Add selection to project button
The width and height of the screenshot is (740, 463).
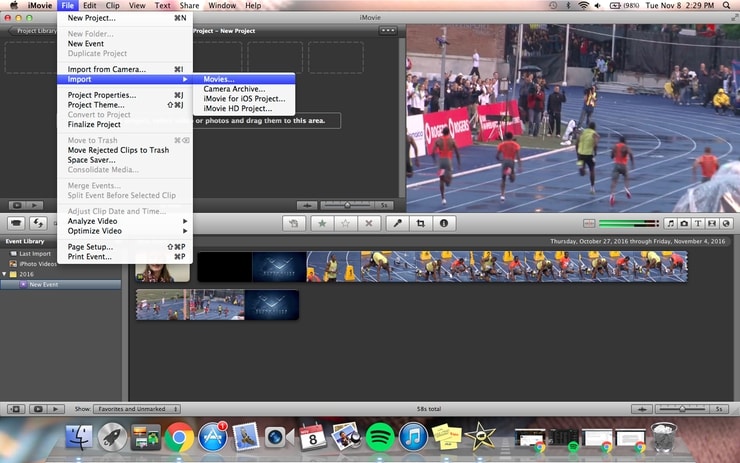click(x=294, y=223)
